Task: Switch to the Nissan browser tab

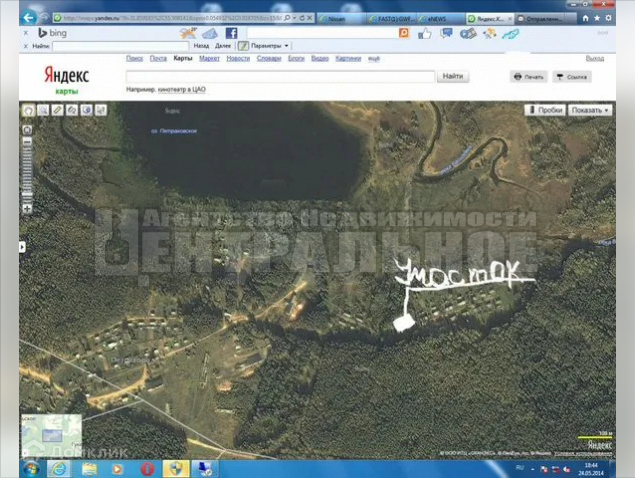Action: click(341, 19)
